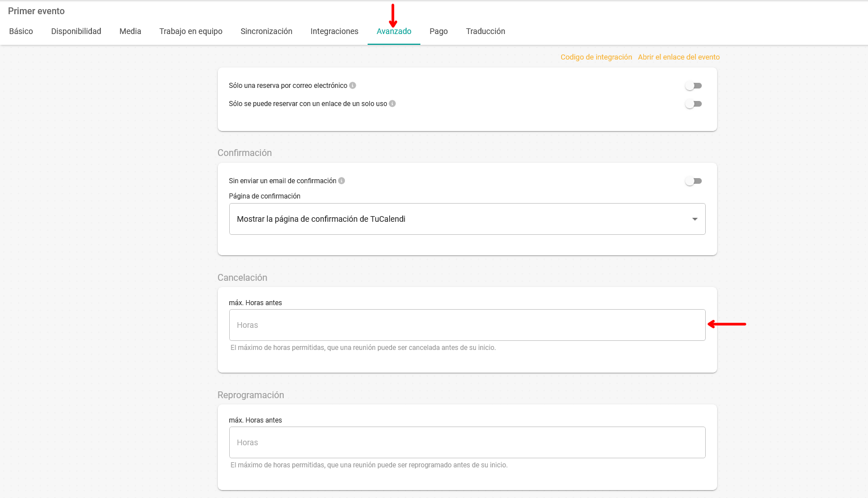
Task: Open 'Abrir el enlace del evento' link
Action: pos(679,57)
